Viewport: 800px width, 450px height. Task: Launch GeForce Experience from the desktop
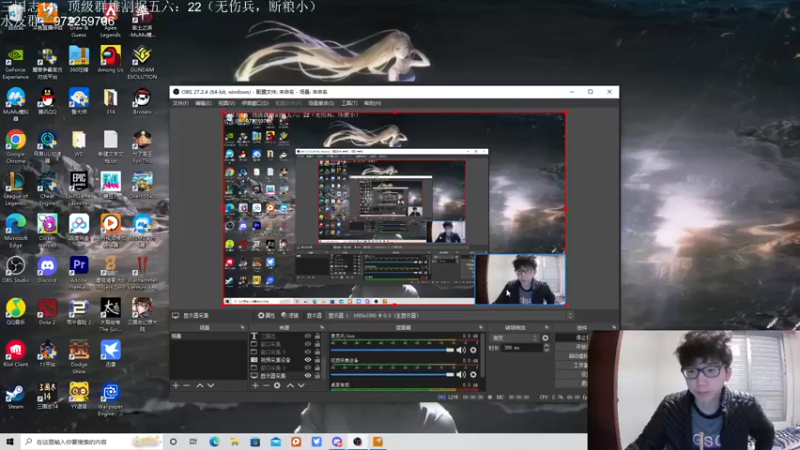pos(15,63)
